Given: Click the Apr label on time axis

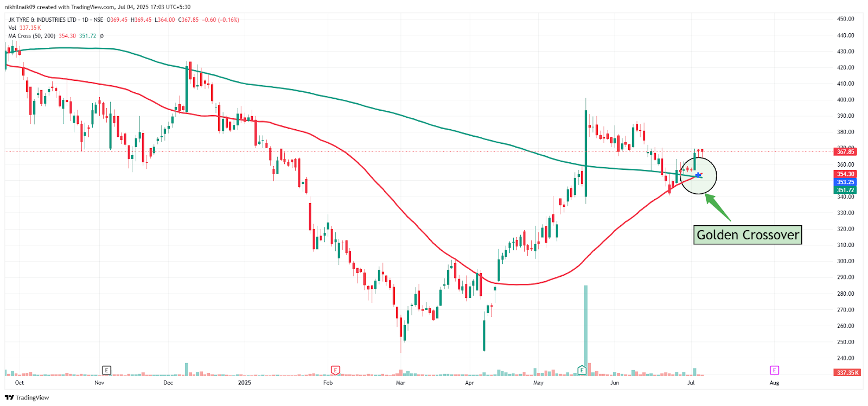Looking at the screenshot, I should 469,383.
